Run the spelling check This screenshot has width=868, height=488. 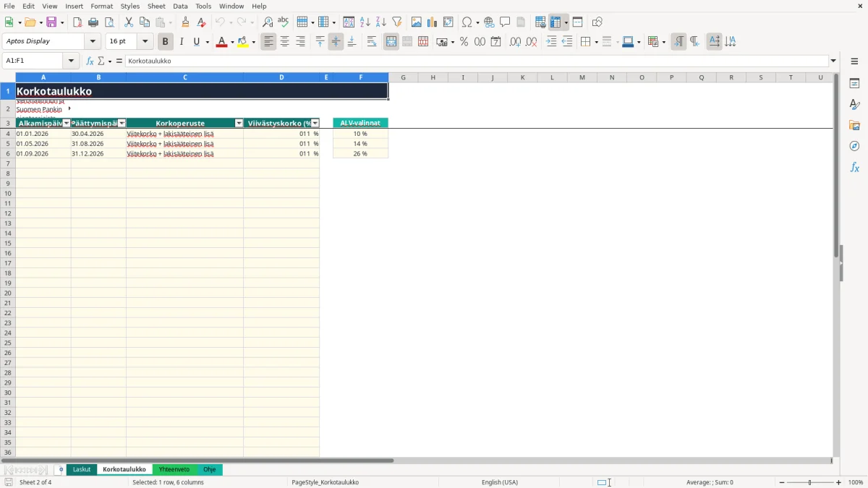[284, 22]
